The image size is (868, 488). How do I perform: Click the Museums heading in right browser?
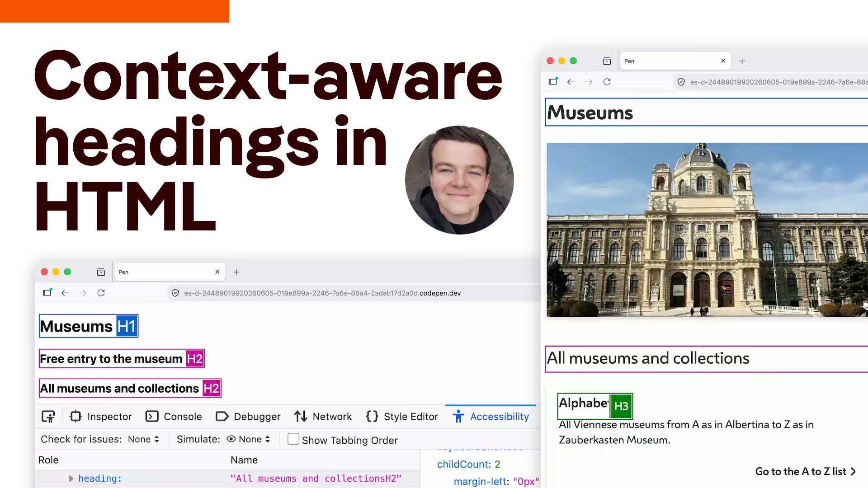[x=707, y=112]
